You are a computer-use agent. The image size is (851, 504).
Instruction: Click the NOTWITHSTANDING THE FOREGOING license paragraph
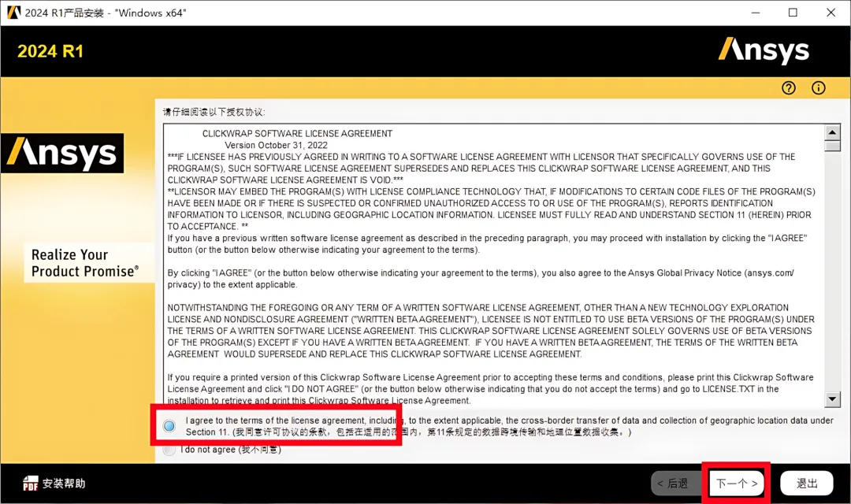(491, 331)
